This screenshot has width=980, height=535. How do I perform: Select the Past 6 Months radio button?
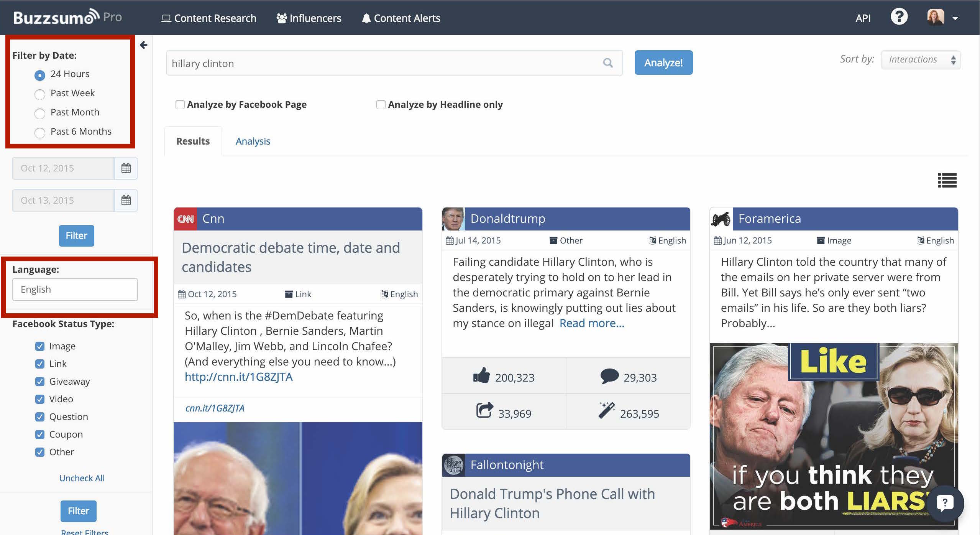(x=40, y=132)
